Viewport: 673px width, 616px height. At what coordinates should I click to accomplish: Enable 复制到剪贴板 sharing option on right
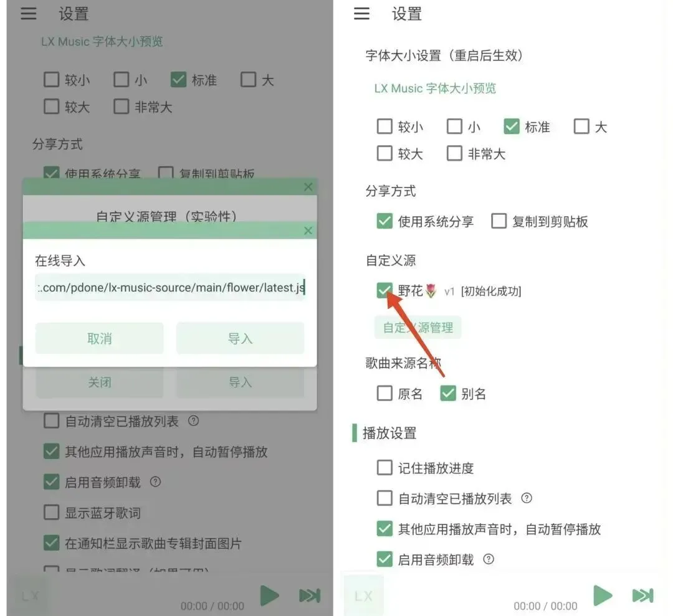tap(499, 221)
